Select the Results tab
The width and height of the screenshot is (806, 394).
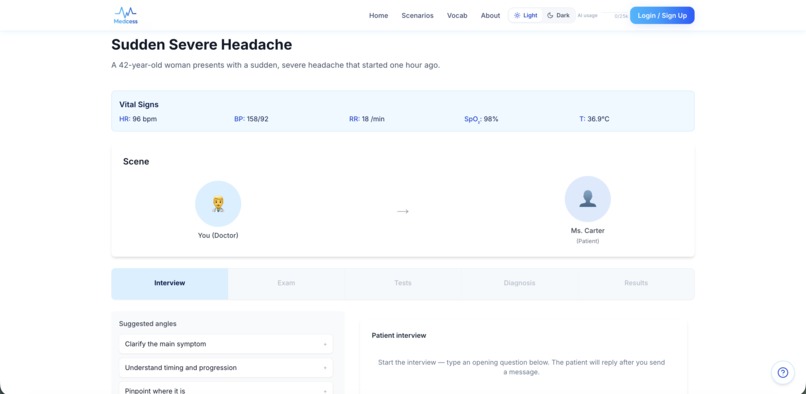click(636, 283)
